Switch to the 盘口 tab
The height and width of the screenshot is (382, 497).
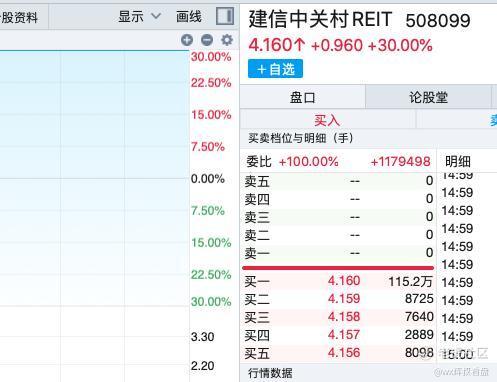tap(302, 97)
